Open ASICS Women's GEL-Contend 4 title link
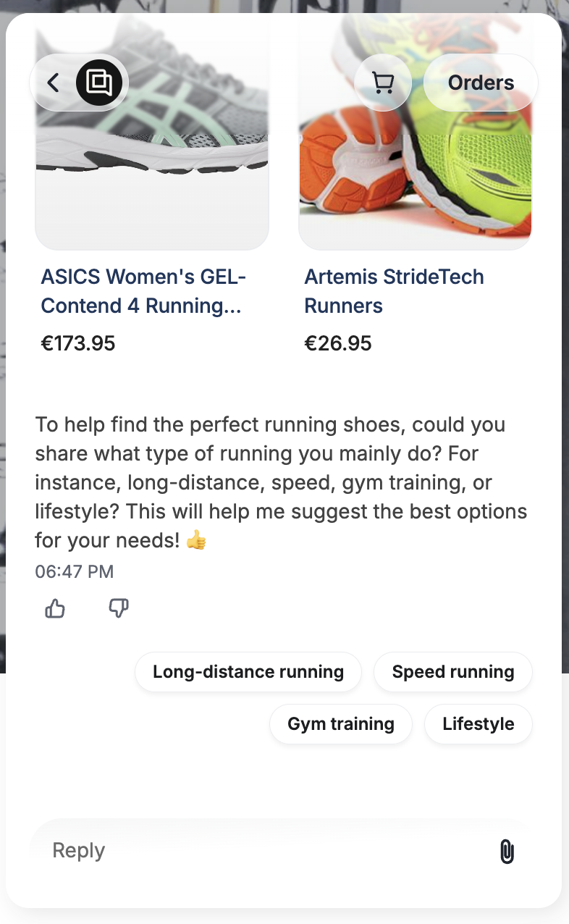Viewport: 569px width, 924px height. (143, 291)
